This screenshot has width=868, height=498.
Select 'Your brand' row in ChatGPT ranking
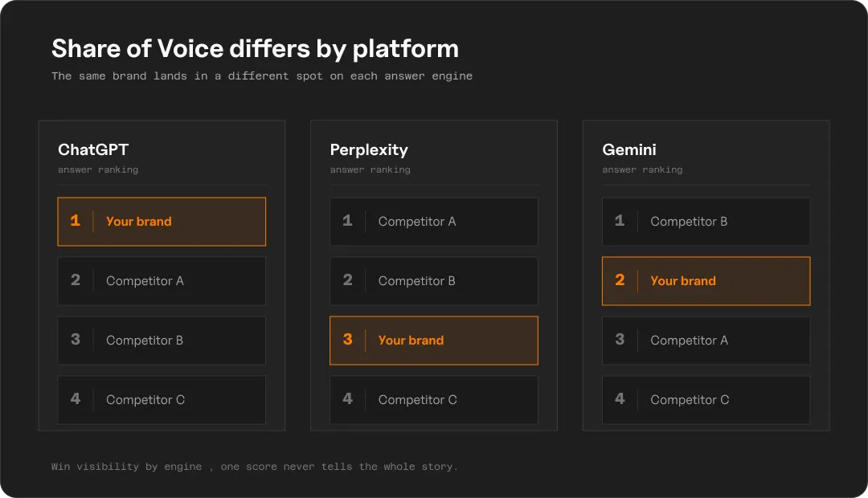click(x=162, y=222)
